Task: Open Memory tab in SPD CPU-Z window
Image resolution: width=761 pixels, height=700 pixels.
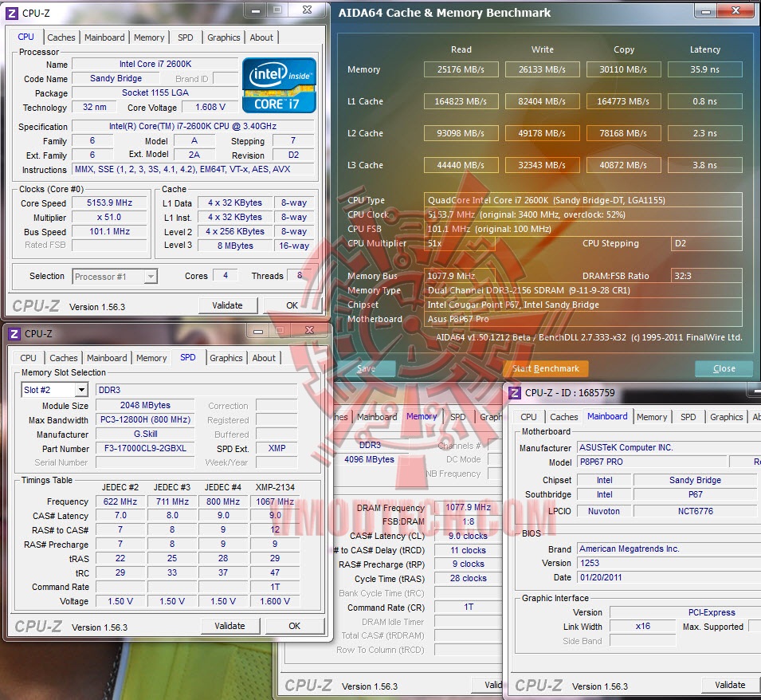Action: [x=151, y=358]
